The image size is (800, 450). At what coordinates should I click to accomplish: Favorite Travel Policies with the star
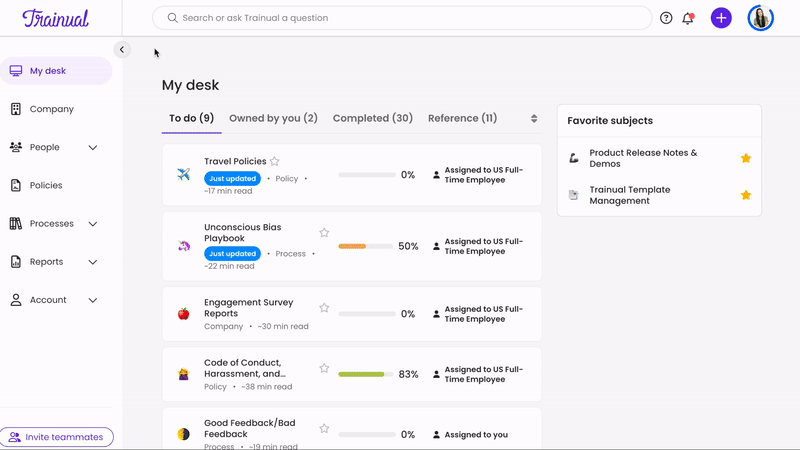pyautogui.click(x=275, y=161)
